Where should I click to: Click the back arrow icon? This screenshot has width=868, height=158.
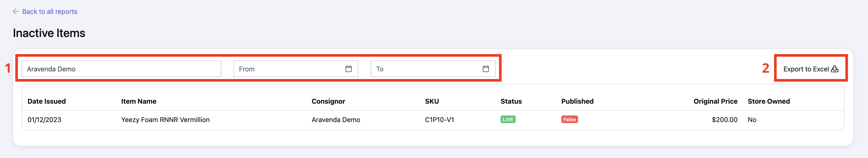(16, 12)
